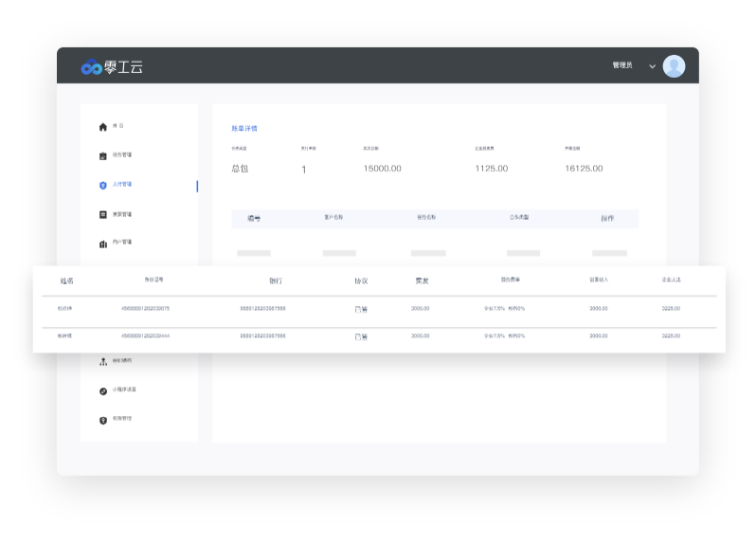Click the document icon for 发票管理
The width and height of the screenshot is (756, 542).
103,214
